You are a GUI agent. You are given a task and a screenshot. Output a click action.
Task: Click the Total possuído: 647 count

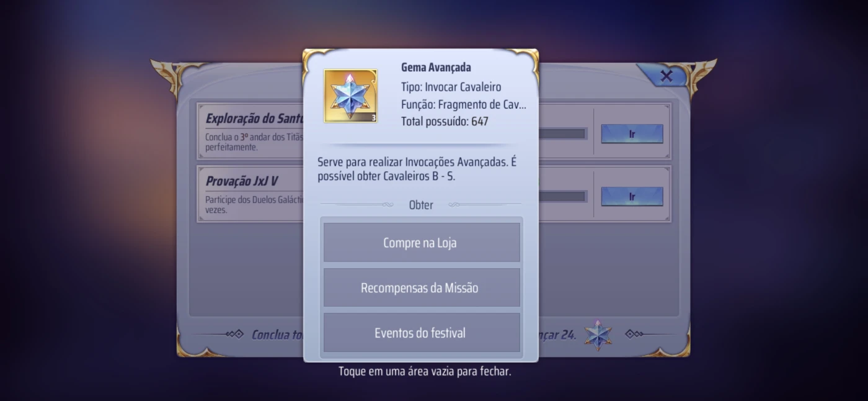[445, 121]
